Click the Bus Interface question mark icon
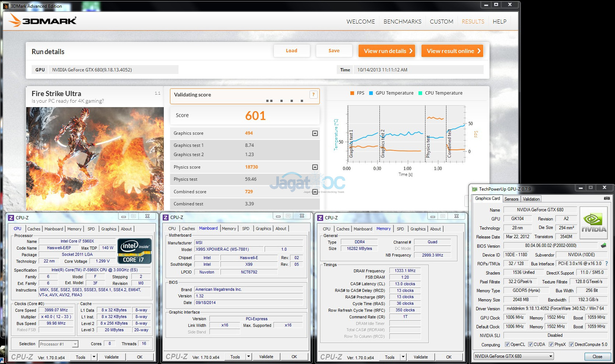Screen dimensions: 615x364 [607, 264]
